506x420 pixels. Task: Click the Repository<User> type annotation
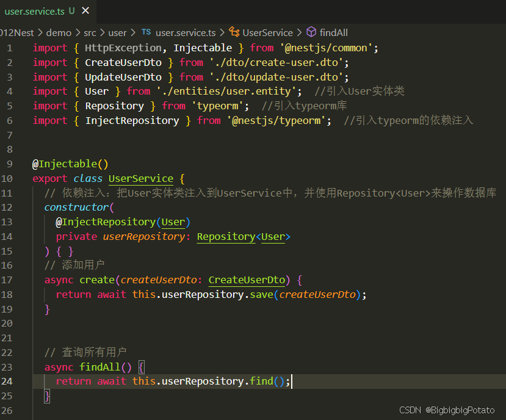click(x=244, y=237)
